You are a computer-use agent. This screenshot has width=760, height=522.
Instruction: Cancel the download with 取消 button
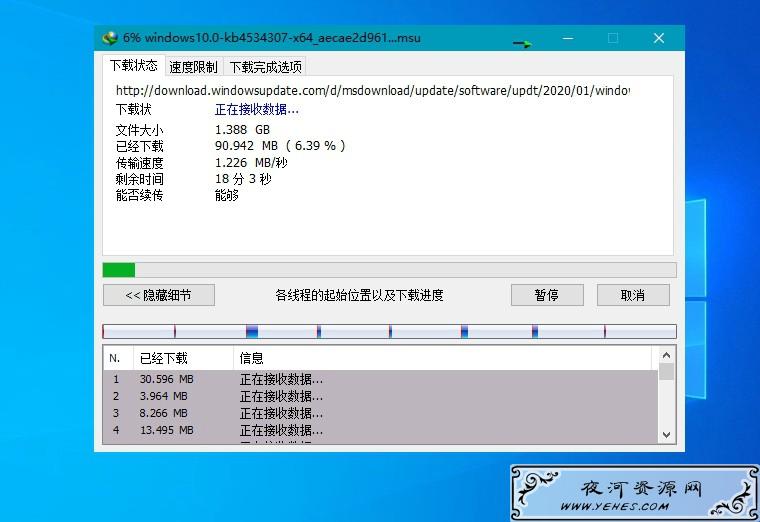point(633,295)
